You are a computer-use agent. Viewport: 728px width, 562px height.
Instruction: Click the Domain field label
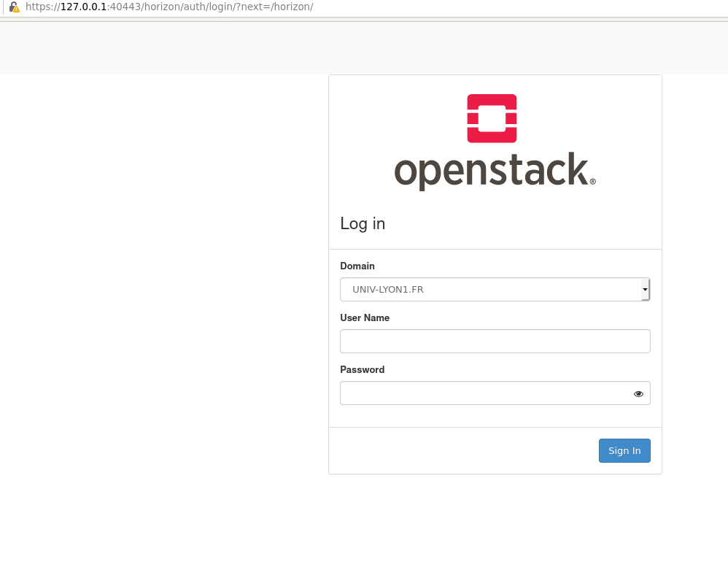click(357, 266)
